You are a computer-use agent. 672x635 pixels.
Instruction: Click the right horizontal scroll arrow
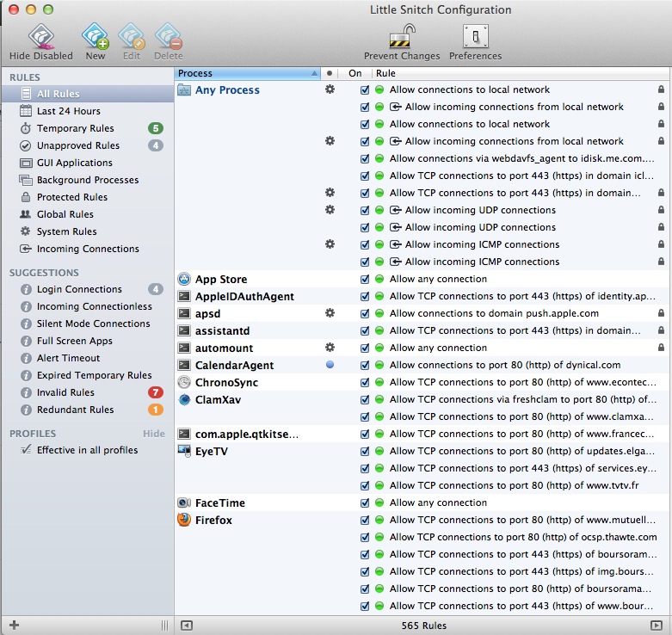(x=657, y=626)
